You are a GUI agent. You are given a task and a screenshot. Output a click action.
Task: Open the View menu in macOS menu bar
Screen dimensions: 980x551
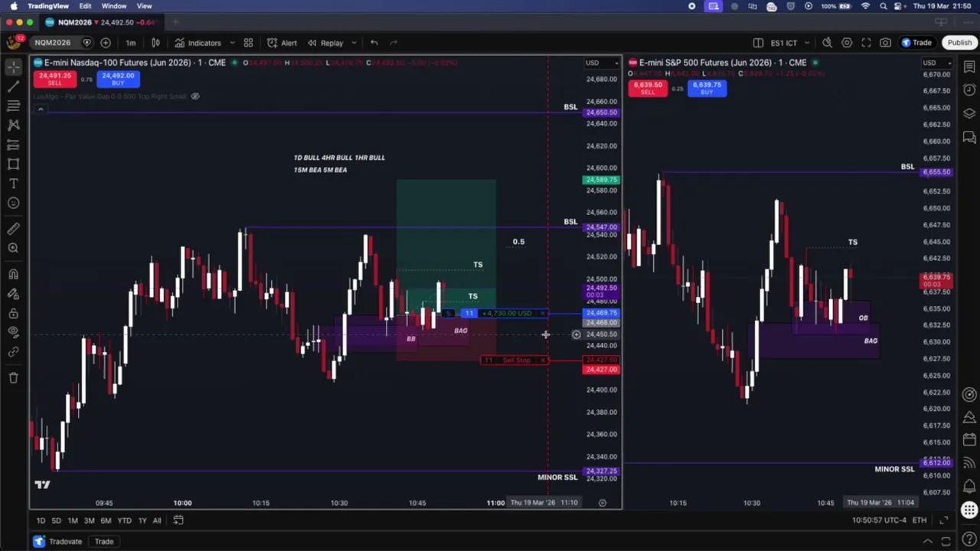(x=144, y=6)
